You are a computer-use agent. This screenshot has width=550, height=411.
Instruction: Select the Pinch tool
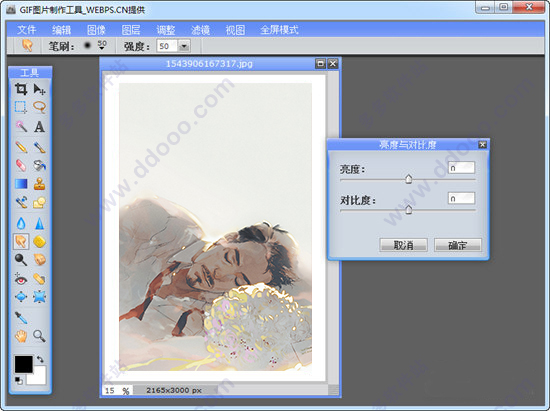point(39,297)
